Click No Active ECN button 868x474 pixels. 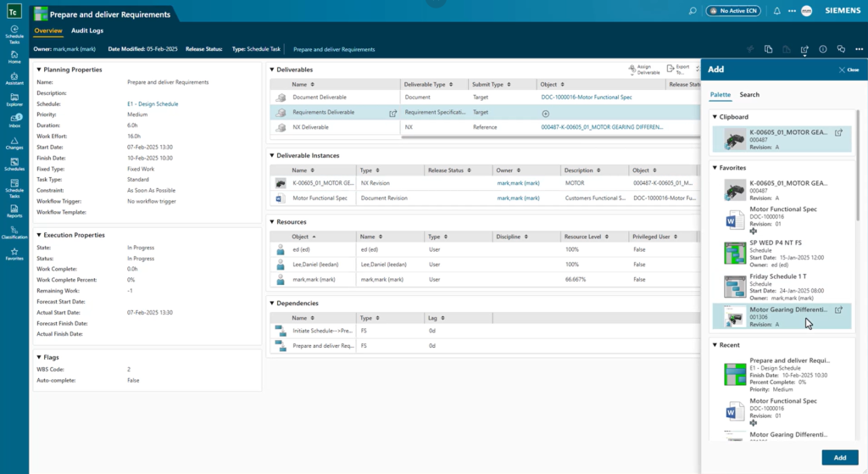click(x=733, y=10)
